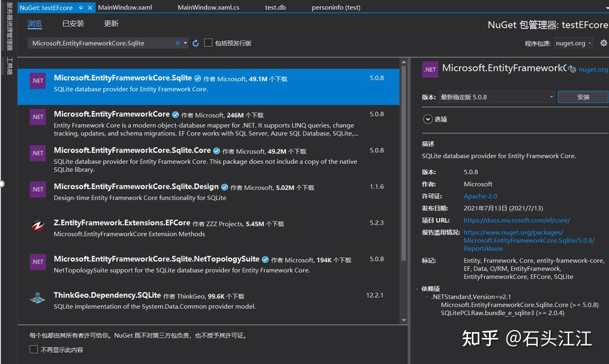Screen dimensions: 609x364
Task: Click the 安装 button
Action: [x=583, y=97]
